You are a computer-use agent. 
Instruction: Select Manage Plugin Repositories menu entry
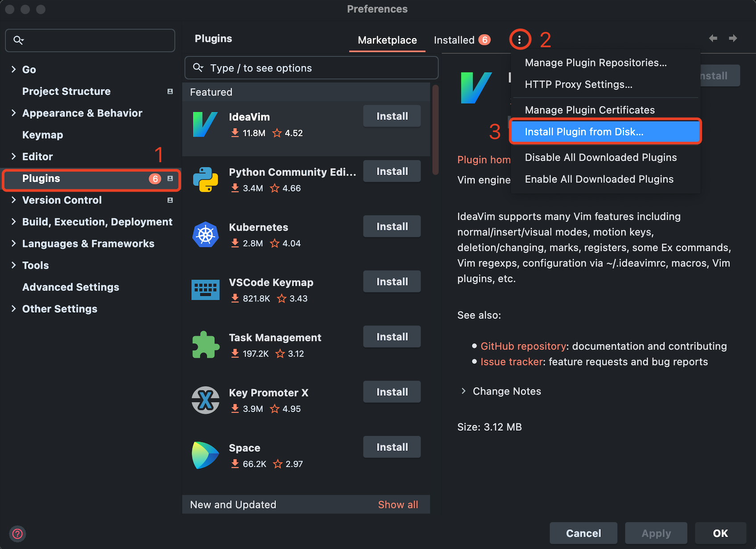click(x=596, y=63)
